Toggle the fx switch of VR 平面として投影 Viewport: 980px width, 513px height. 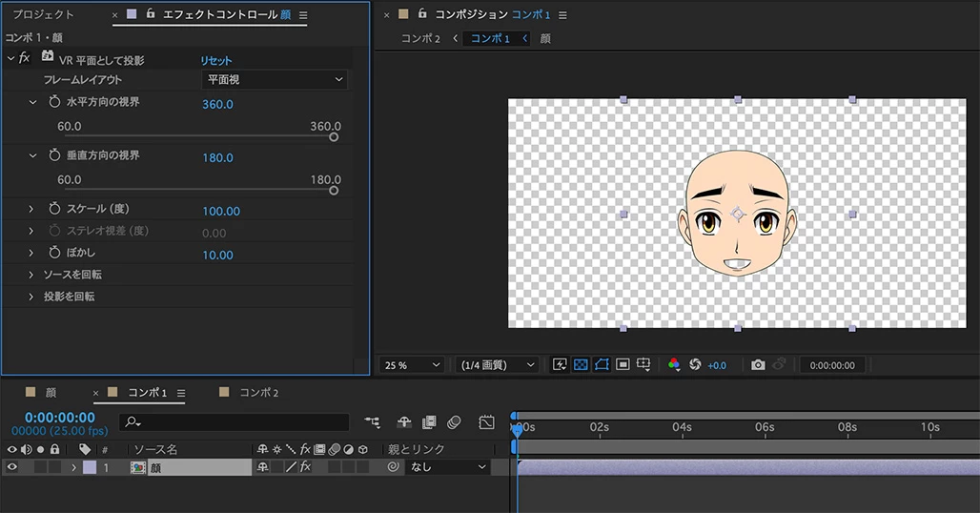25,58
